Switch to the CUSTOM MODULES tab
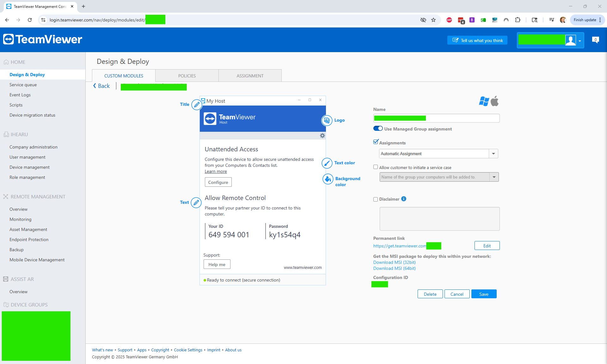Image resolution: width=607 pixels, height=364 pixels. (124, 76)
